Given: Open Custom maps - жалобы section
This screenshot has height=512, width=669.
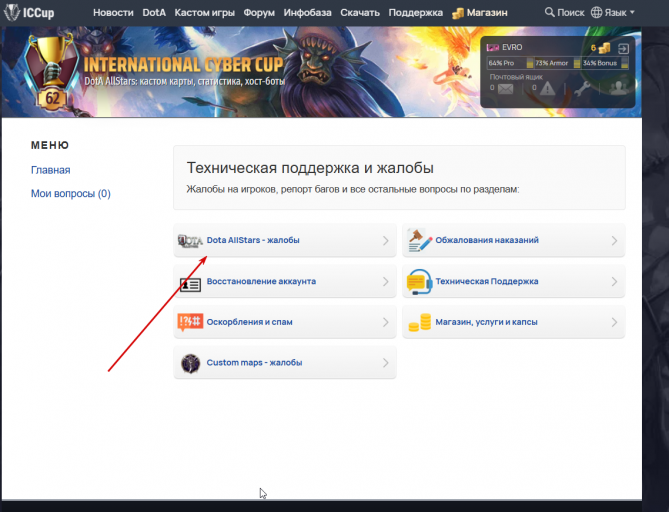Looking at the screenshot, I should click(x=285, y=363).
